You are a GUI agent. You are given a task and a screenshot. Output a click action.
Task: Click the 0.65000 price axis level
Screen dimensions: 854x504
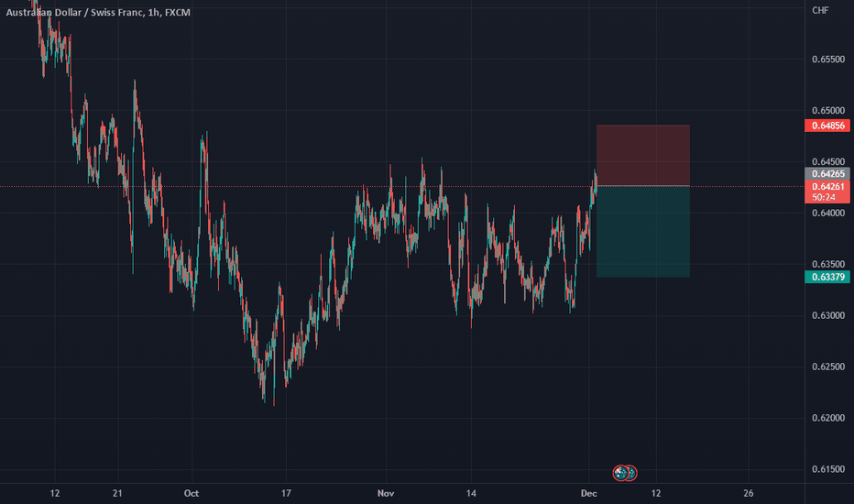coord(827,111)
